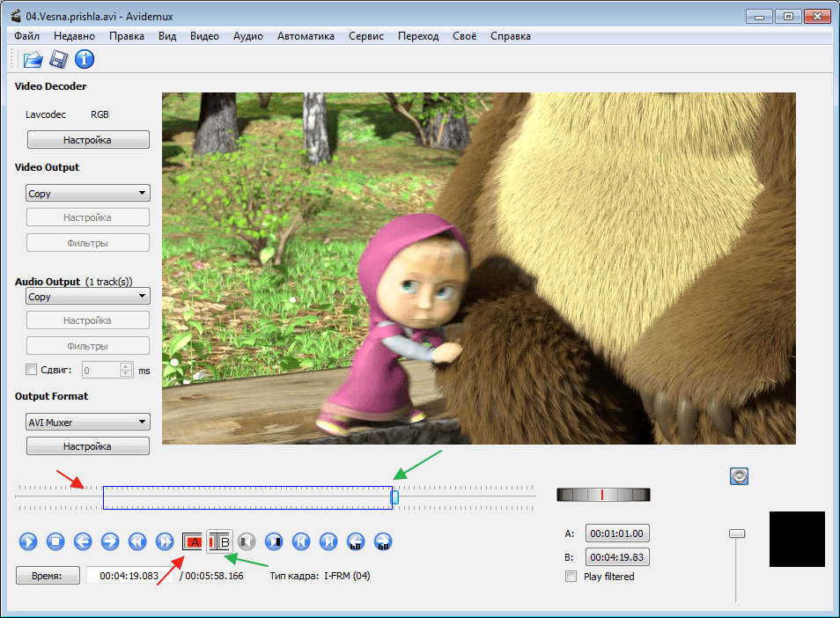840x618 pixels.
Task: Increase audio shift with stepper up arrow
Action: pyautogui.click(x=126, y=366)
